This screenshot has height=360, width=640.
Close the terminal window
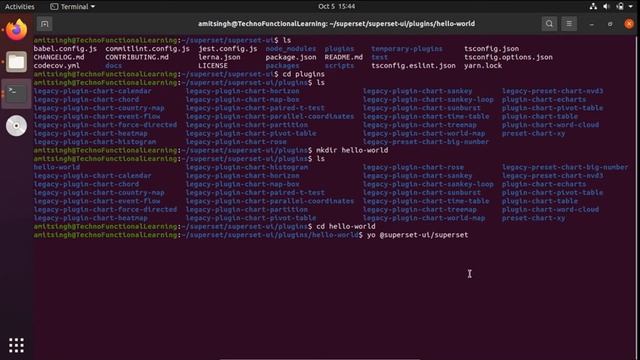[x=629, y=24]
